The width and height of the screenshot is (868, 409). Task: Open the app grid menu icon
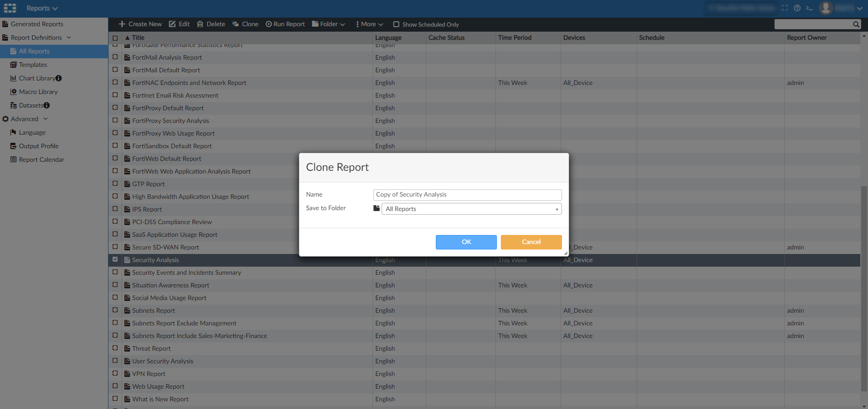coord(10,8)
